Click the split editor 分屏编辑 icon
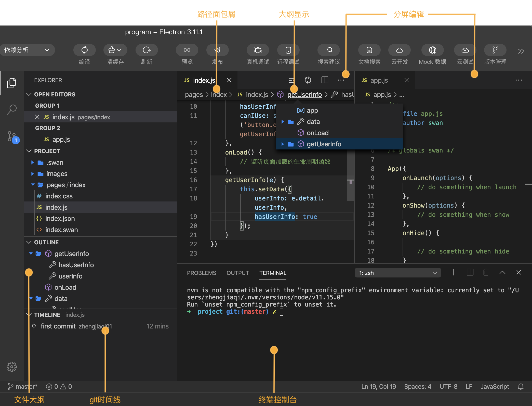The height and width of the screenshot is (406, 532). click(x=325, y=81)
